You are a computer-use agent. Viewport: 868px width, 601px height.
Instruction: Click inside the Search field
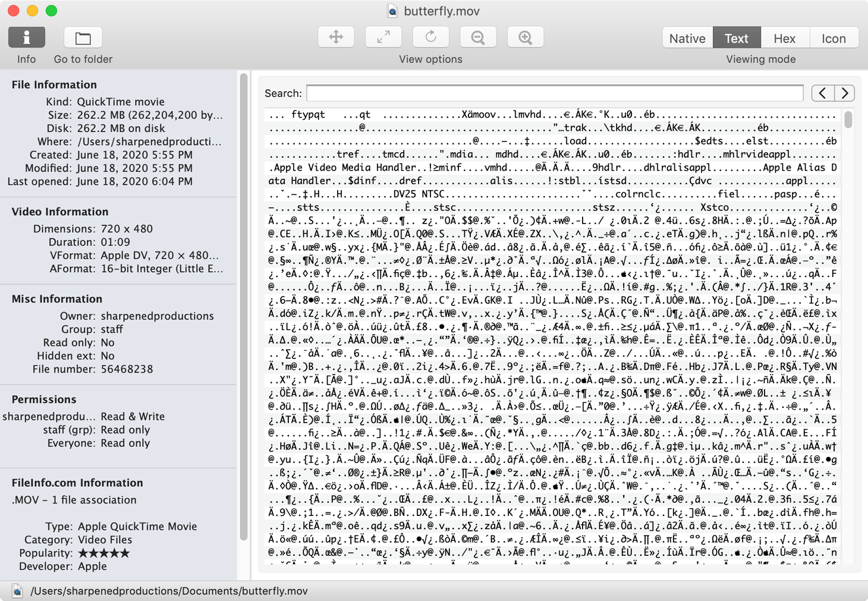coord(553,93)
